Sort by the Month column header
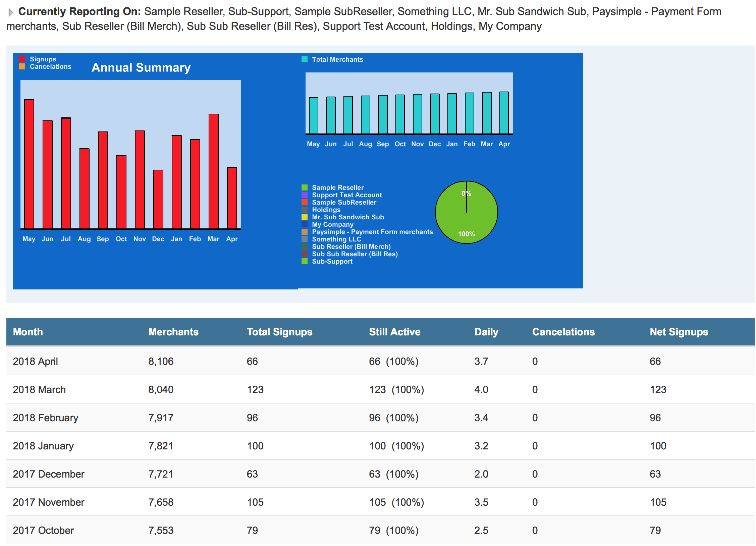 click(28, 332)
